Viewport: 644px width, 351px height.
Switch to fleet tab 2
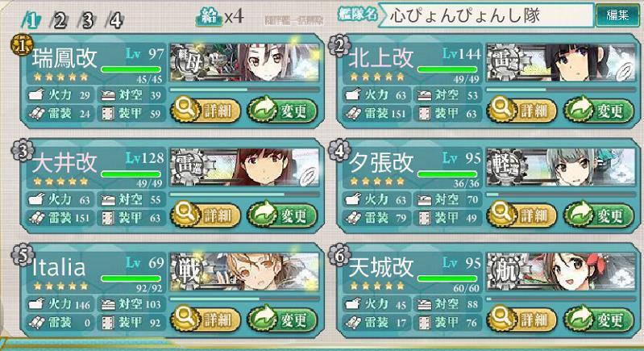(59, 20)
